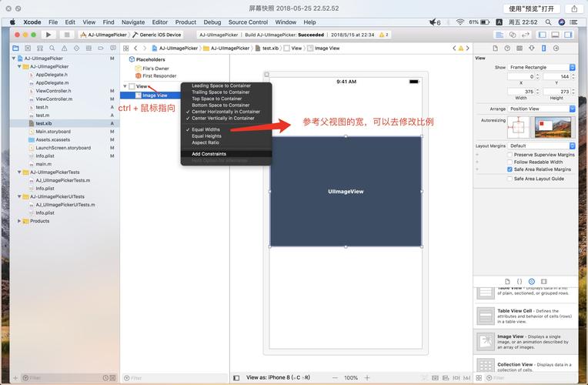
Task: Zoom in with the plus button by 100%
Action: (367, 378)
